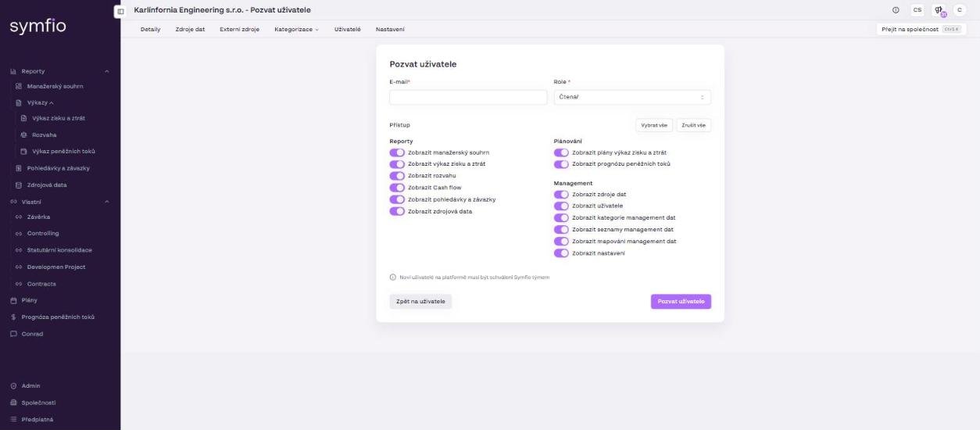This screenshot has height=430, width=980.
Task: Toggle Zobrazit Cash flow switch
Action: [397, 188]
